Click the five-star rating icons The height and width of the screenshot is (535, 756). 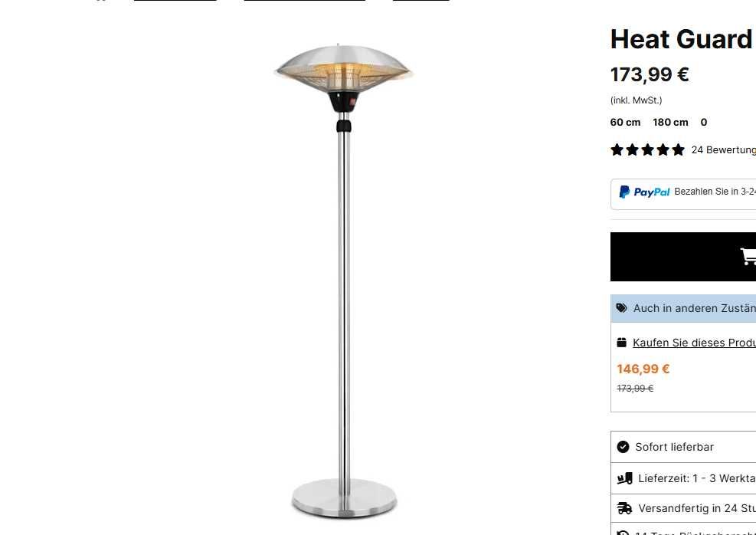tap(647, 149)
